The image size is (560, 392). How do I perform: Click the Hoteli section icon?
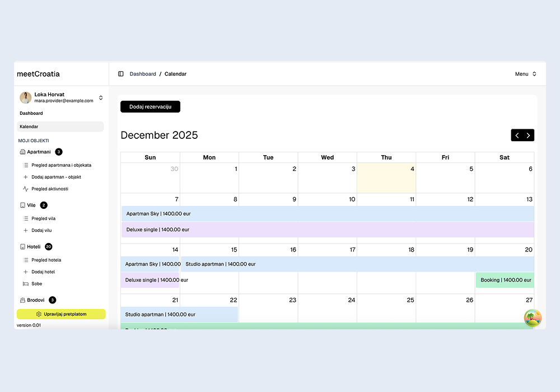(22, 247)
